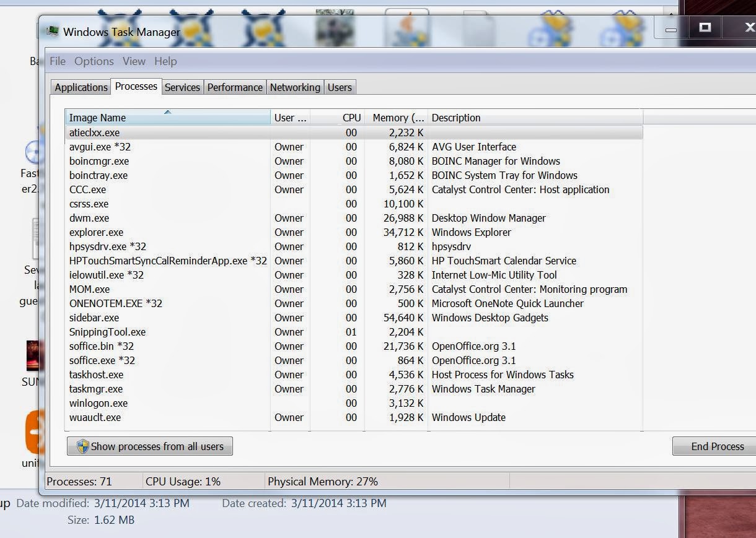Click the Task Manager title bar icon
The image size is (756, 538).
coord(53,32)
